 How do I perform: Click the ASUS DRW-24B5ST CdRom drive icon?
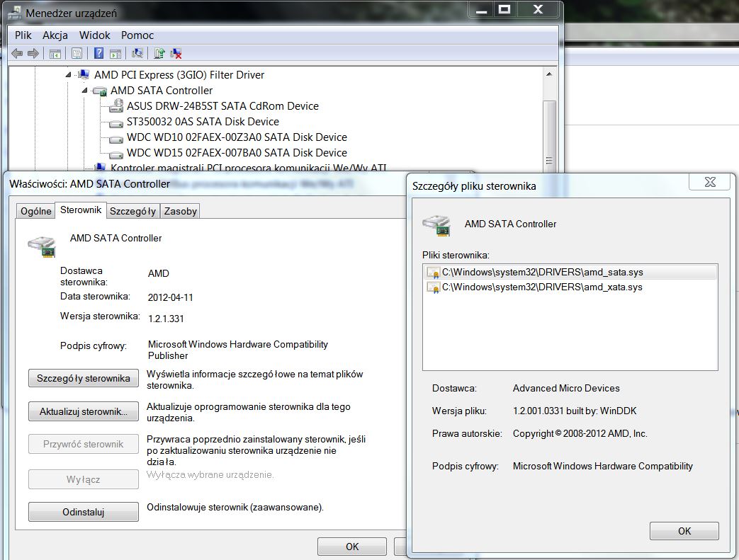click(x=116, y=106)
